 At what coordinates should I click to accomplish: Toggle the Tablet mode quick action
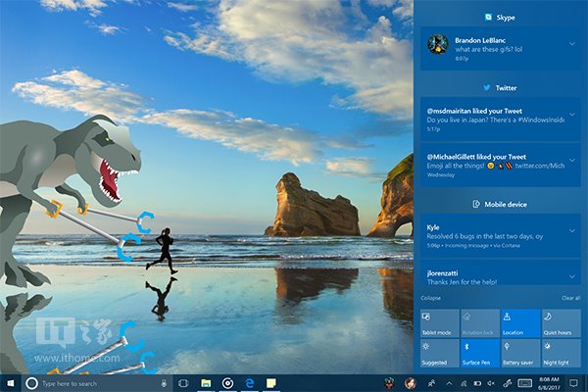[439, 323]
